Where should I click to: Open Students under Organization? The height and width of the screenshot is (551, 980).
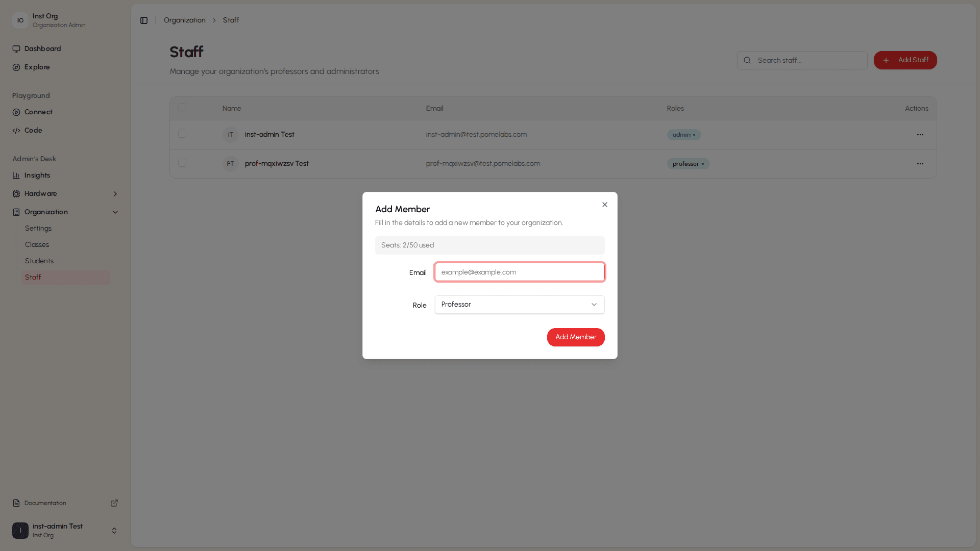click(65, 261)
